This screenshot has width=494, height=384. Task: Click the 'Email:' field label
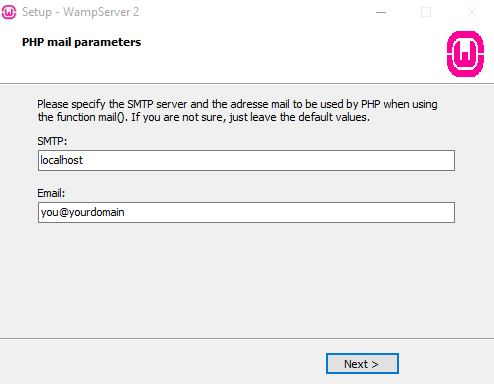(x=51, y=193)
